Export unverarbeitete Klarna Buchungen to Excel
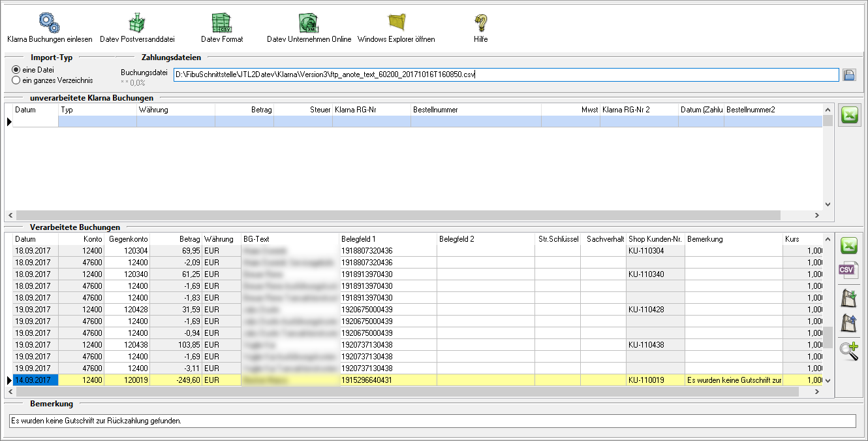Viewport: 868px width, 441px height. pyautogui.click(x=849, y=116)
